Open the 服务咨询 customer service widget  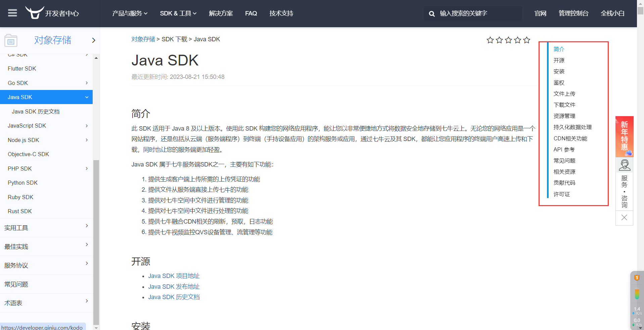(x=624, y=184)
